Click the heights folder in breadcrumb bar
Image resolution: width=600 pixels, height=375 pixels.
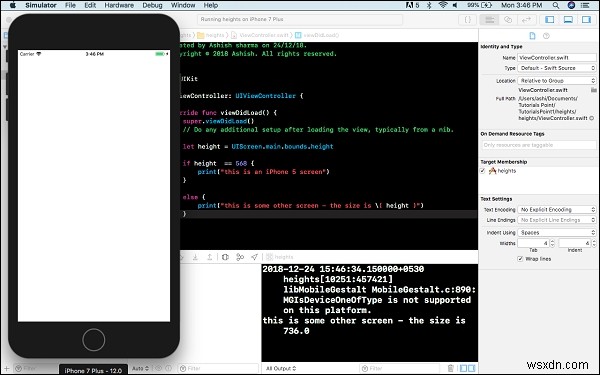[x=211, y=35]
